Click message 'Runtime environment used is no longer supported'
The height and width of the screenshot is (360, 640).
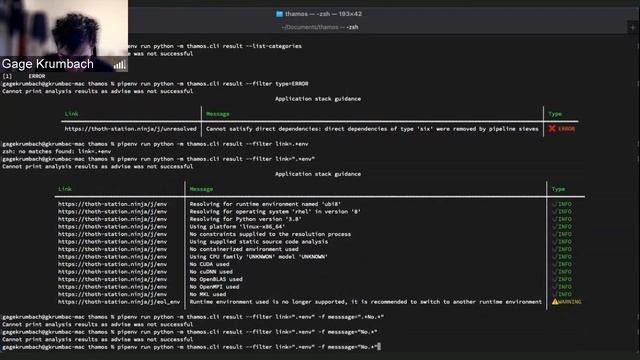[x=366, y=302]
